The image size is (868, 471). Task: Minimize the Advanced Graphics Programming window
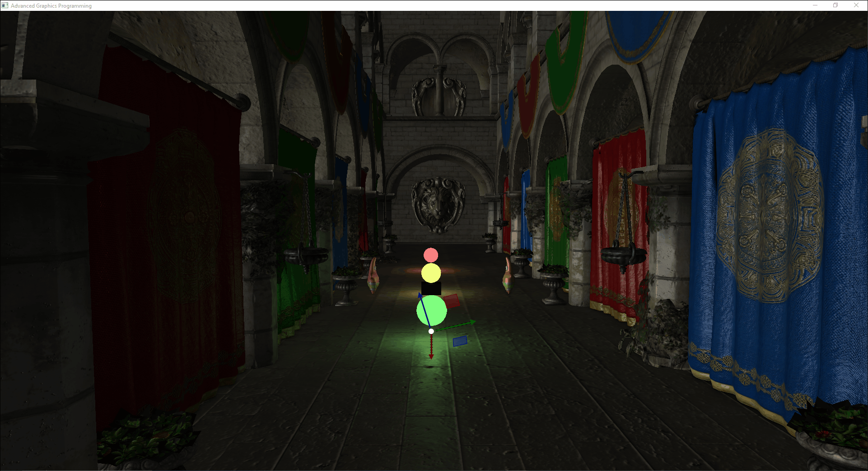tap(815, 5)
